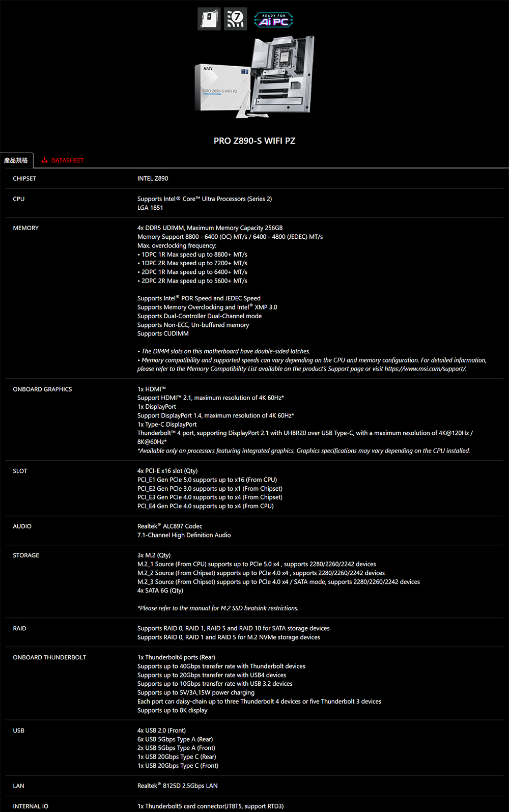Click the Wi-Fi 7 icon
The width and height of the screenshot is (509, 812).
click(x=235, y=19)
